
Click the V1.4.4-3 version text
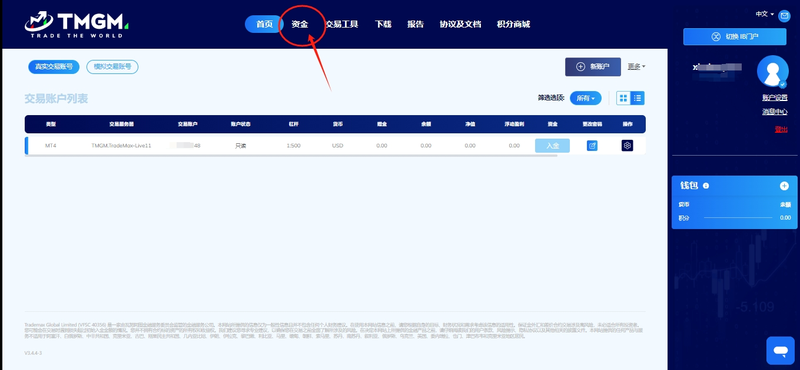(x=33, y=353)
